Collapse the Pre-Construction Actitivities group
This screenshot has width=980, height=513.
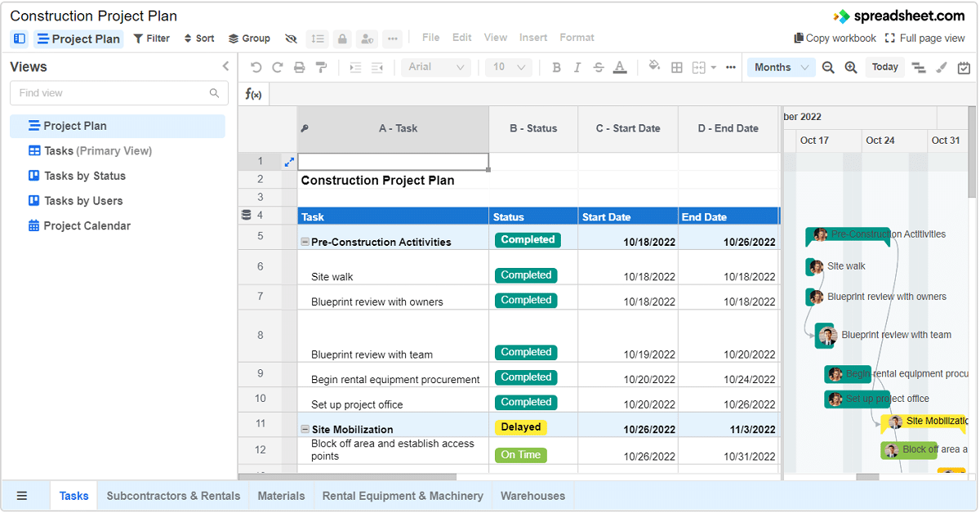[305, 242]
